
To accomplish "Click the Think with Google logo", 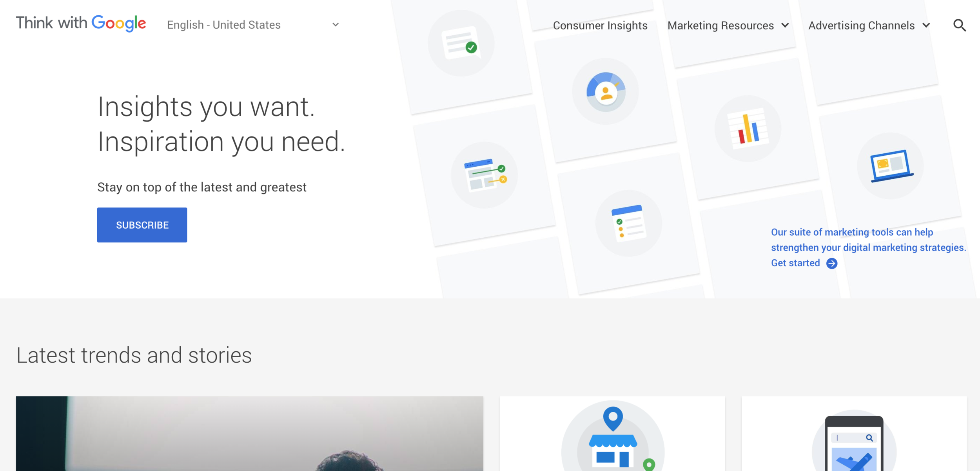I will pos(81,23).
